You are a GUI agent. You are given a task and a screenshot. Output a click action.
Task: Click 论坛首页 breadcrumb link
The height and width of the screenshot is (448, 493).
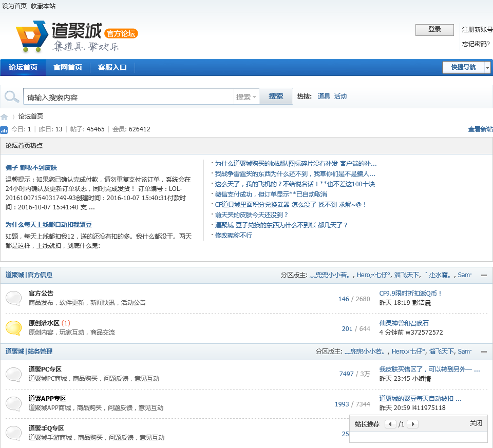(30, 116)
